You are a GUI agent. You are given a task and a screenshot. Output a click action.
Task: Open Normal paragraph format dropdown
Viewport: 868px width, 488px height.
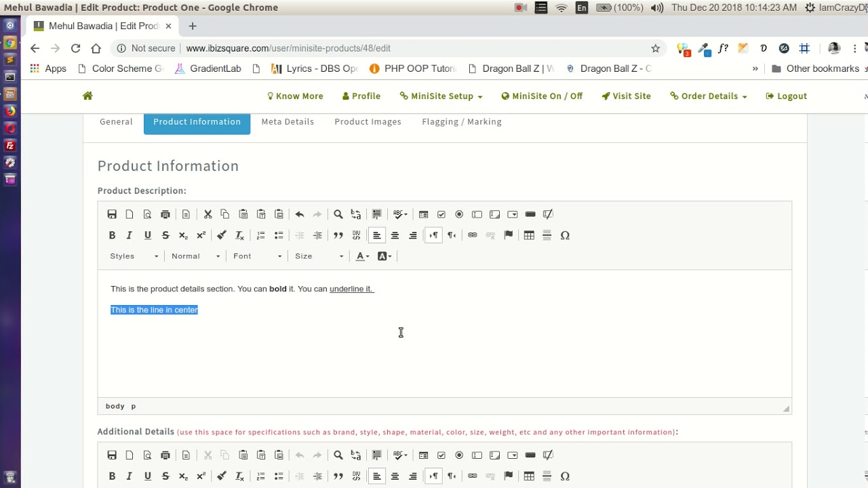click(x=196, y=256)
